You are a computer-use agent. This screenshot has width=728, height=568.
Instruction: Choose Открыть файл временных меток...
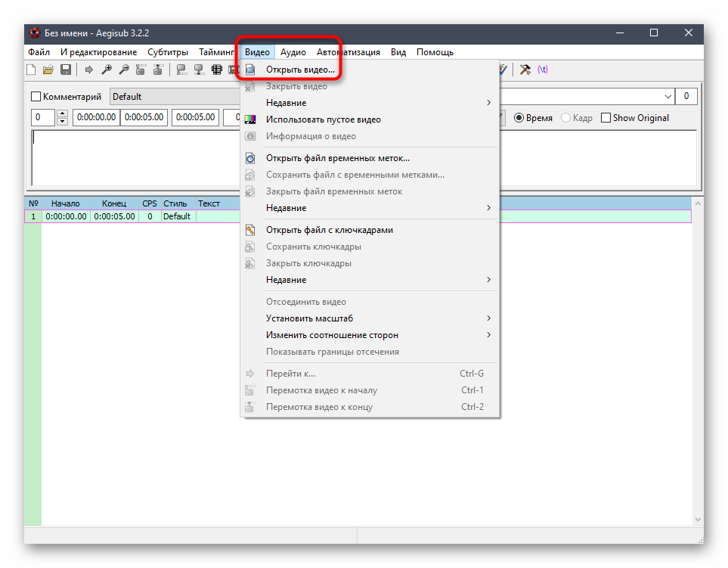click(370, 158)
